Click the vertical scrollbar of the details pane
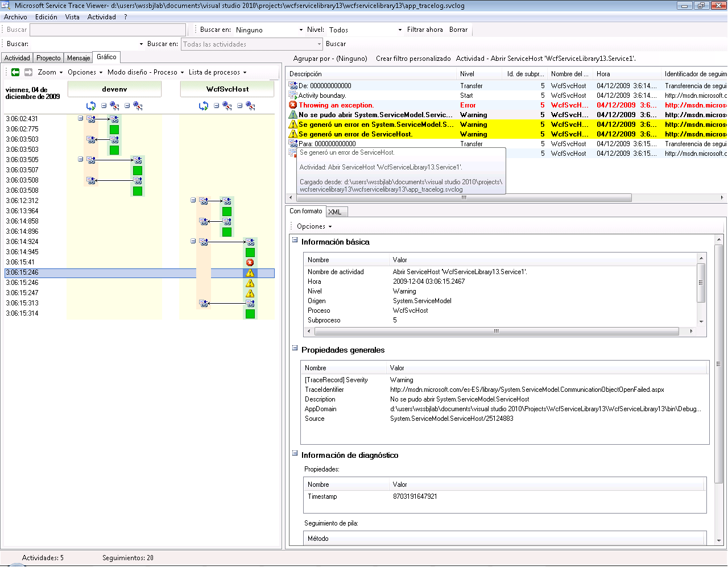The width and height of the screenshot is (728, 567). click(x=718, y=364)
